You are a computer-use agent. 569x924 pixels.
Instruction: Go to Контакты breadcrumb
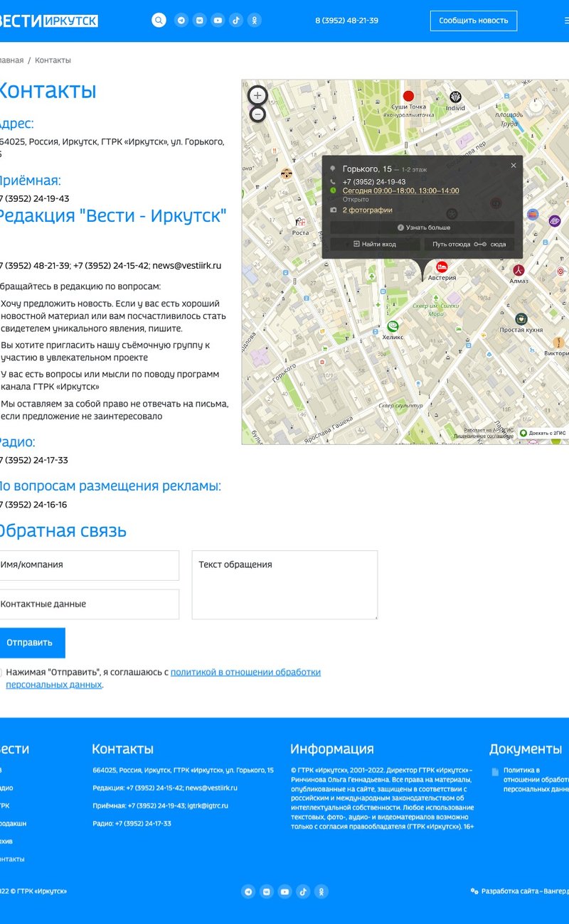click(x=53, y=60)
